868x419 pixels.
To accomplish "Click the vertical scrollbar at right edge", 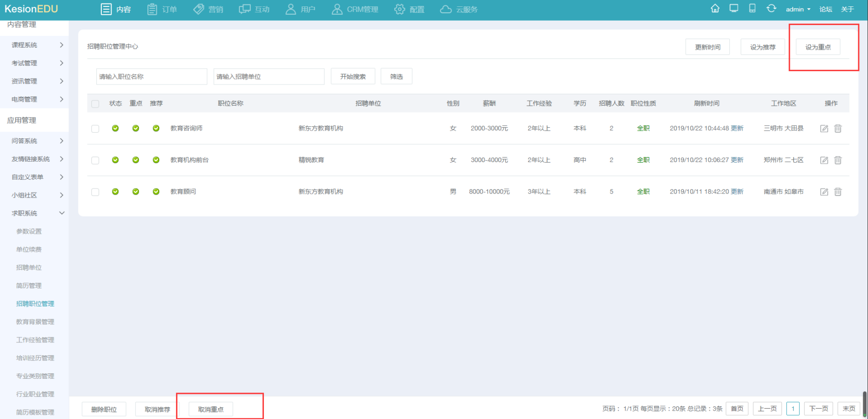I will pyautogui.click(x=865, y=404).
